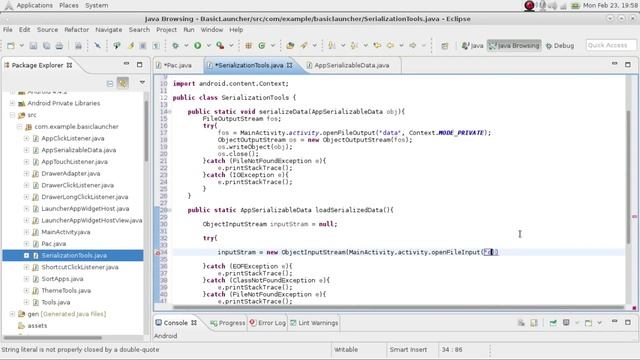Click the Next Annotation icon

(x=332, y=46)
